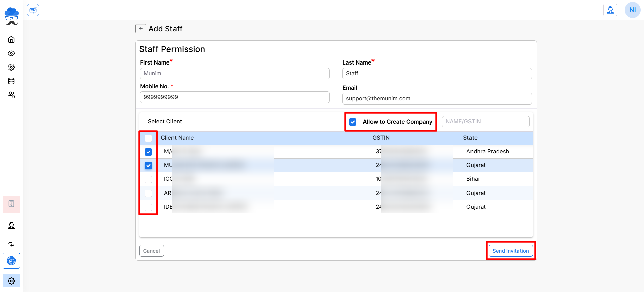Open the NI profile avatar menu

pyautogui.click(x=632, y=10)
